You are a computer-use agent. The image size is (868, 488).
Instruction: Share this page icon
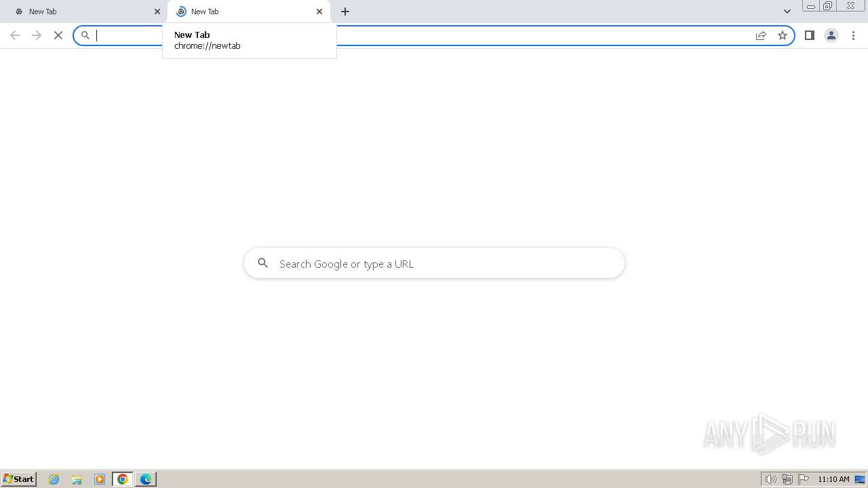coord(761,35)
